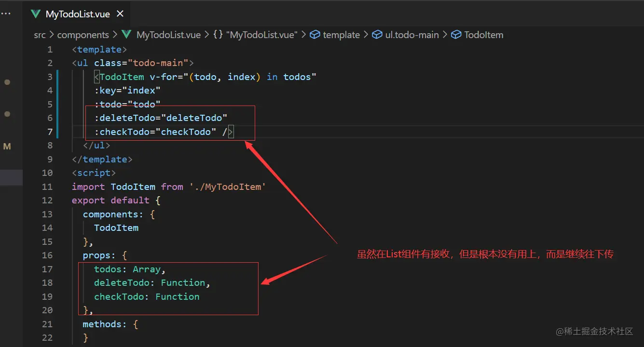Click the components: key on line 13
This screenshot has height=347, width=644.
point(113,214)
